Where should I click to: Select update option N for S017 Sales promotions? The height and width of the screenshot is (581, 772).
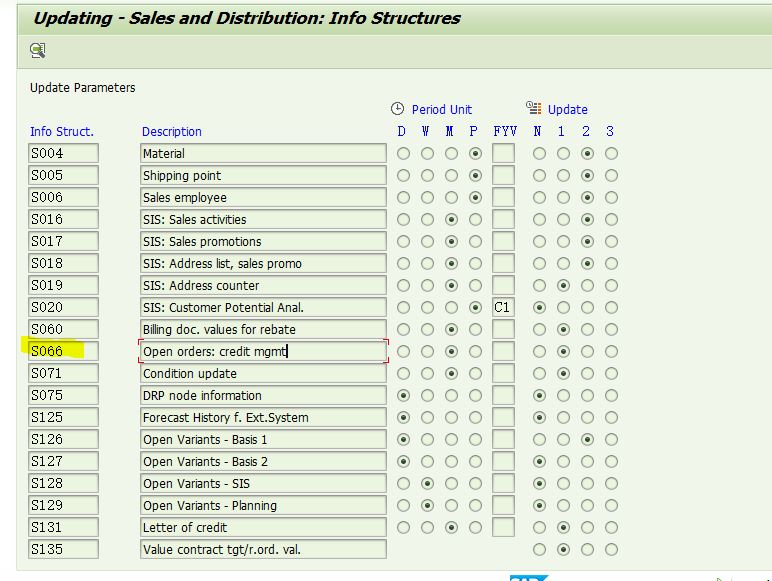click(x=539, y=242)
